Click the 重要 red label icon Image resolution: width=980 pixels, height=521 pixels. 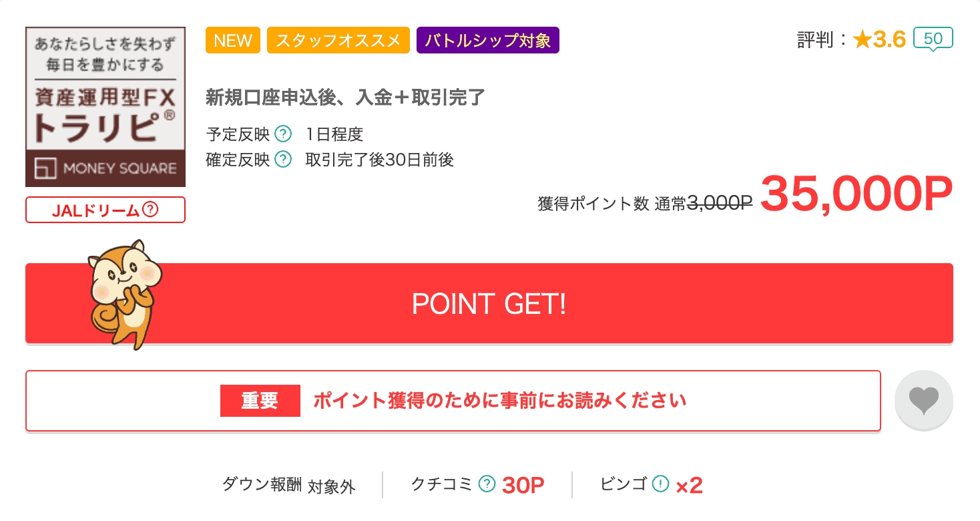point(260,399)
